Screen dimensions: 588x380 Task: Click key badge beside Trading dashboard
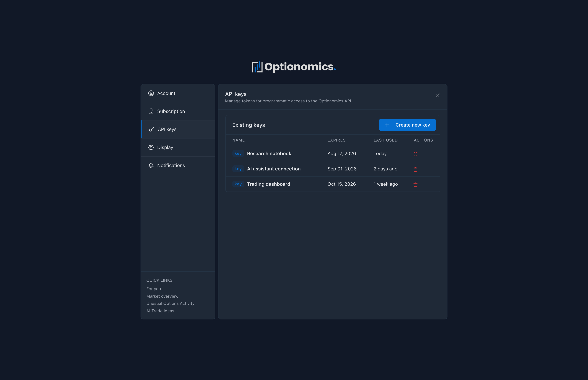[x=238, y=184]
